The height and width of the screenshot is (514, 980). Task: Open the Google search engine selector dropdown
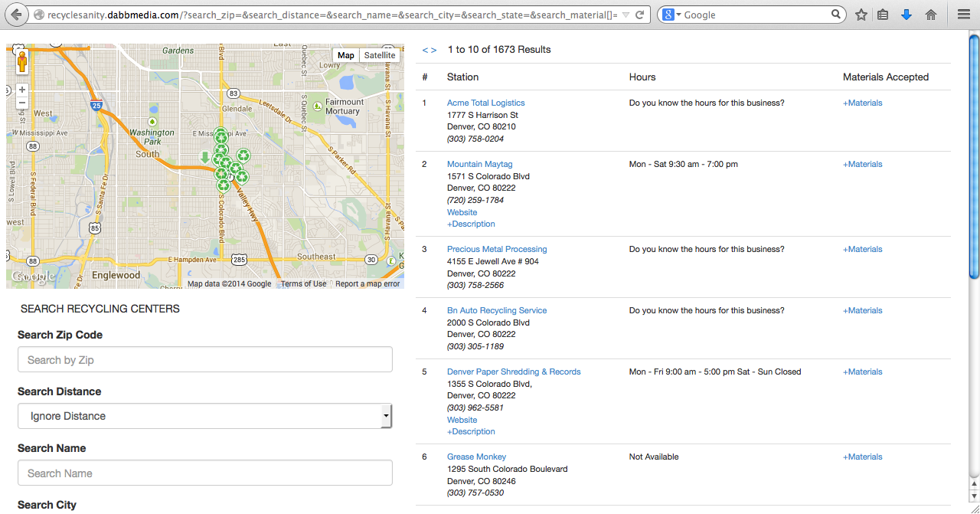pos(671,15)
